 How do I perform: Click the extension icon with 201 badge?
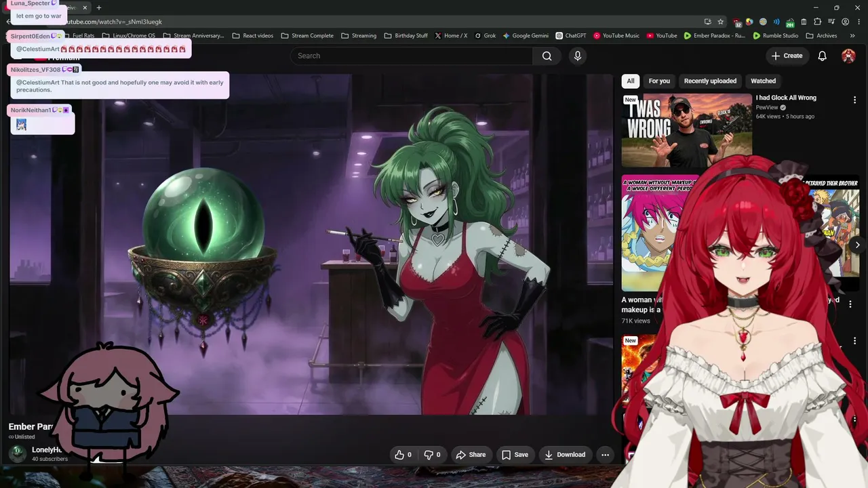[x=790, y=22]
